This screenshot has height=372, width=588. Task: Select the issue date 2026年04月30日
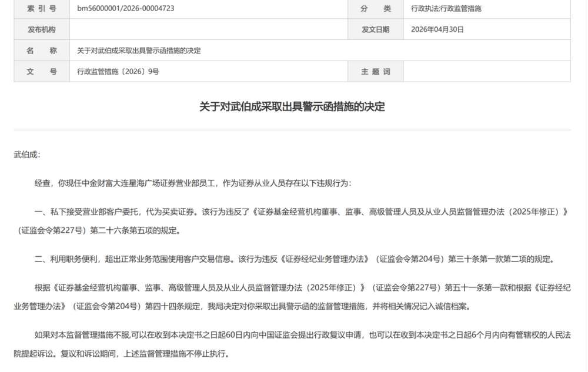pos(437,29)
